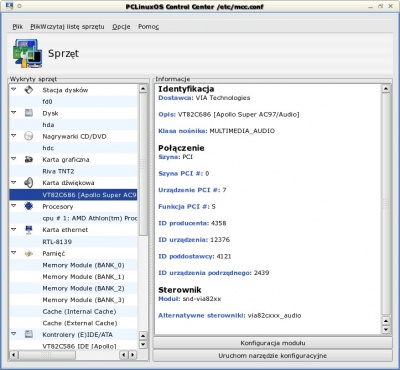Click the Dostawca VIA Technologies line
Image resolution: width=400 pixels, height=370 pixels.
204,98
